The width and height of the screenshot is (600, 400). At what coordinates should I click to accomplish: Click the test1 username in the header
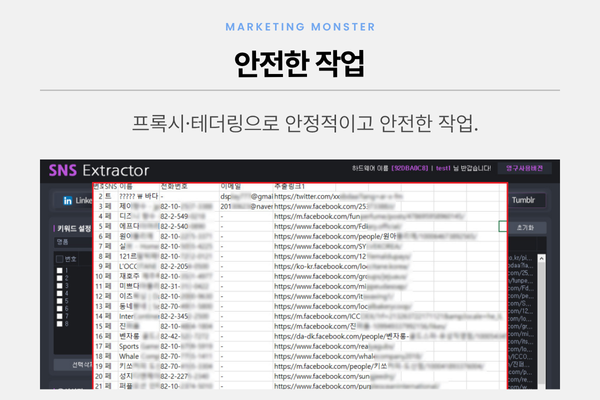[443, 168]
